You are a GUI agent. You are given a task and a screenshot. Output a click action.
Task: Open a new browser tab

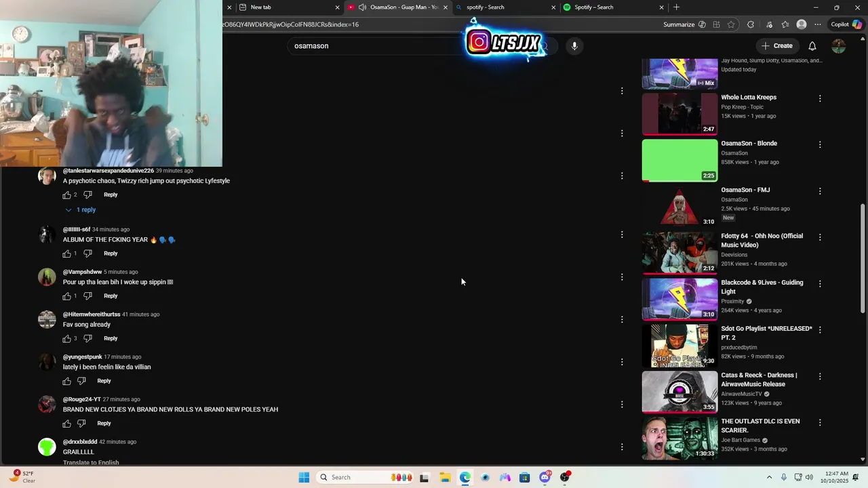[676, 7]
